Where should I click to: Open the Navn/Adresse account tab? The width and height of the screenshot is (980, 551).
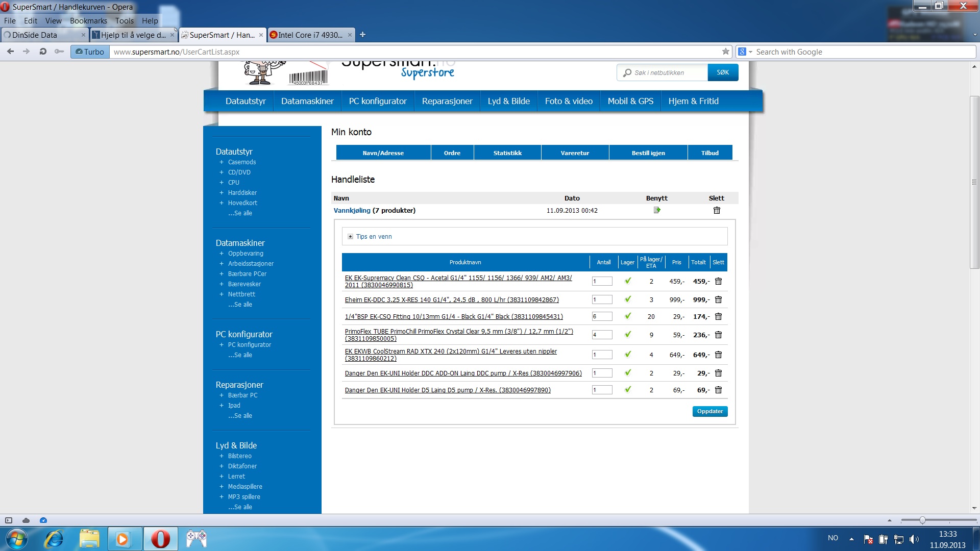click(383, 153)
